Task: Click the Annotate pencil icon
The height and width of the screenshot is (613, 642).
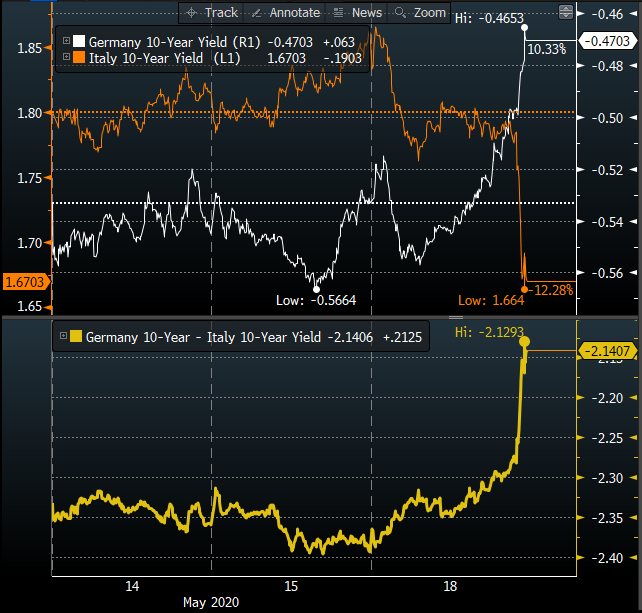Action: (255, 12)
